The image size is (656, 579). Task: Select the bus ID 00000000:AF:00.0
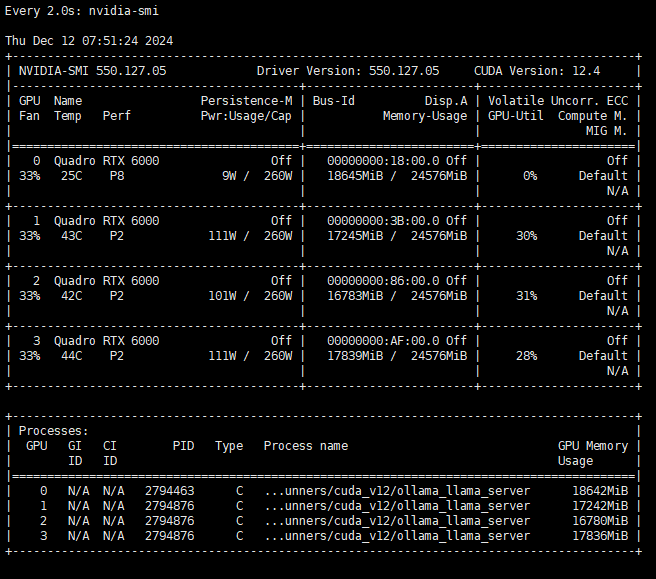point(384,341)
